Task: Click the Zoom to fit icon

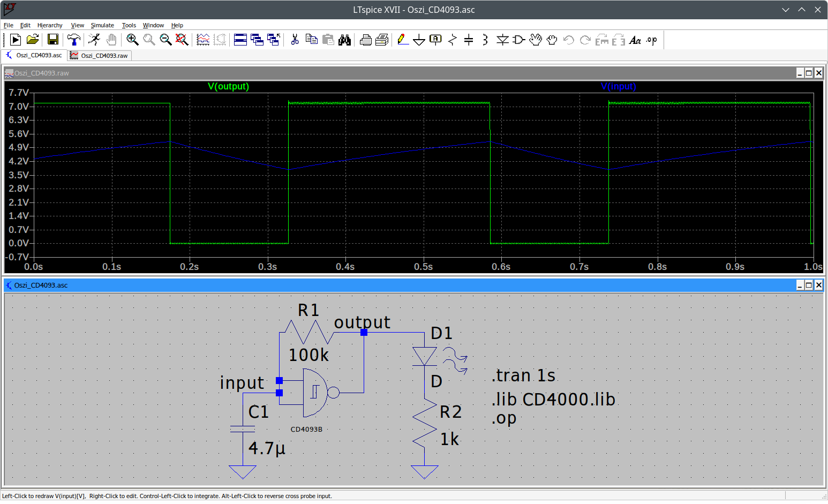Action: [x=182, y=40]
